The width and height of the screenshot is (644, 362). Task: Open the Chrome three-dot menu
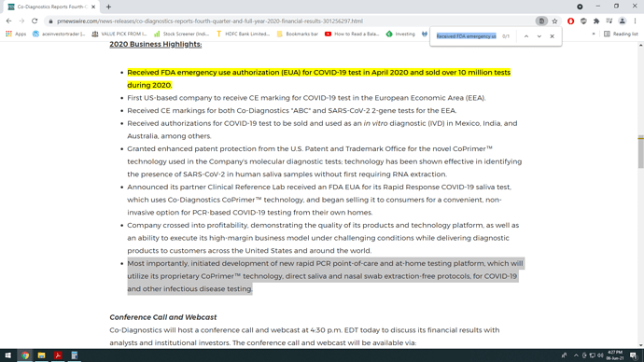pyautogui.click(x=635, y=21)
